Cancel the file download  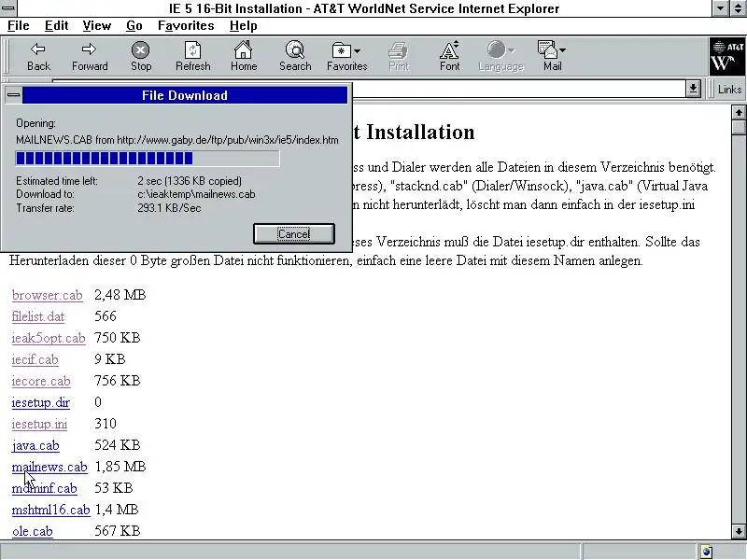tap(294, 234)
